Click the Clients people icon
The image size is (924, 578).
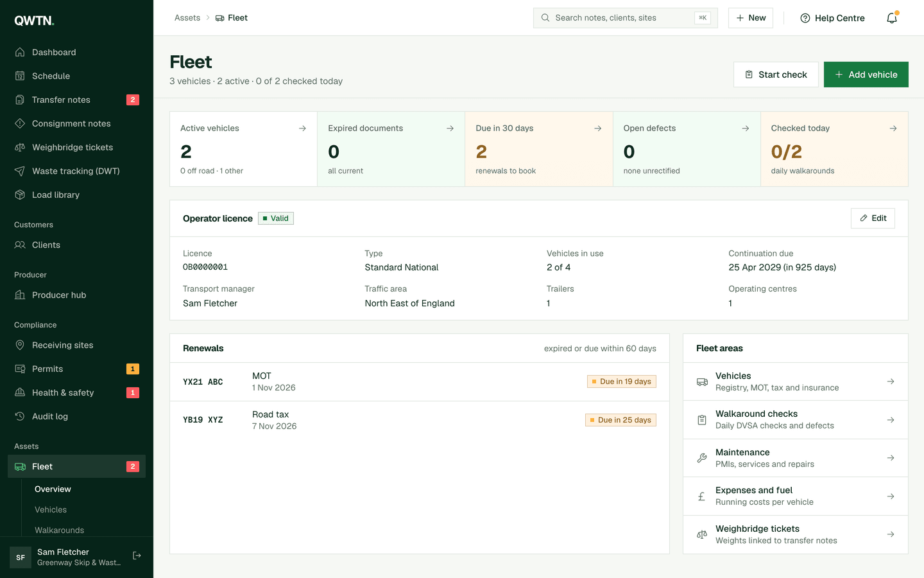coord(20,245)
